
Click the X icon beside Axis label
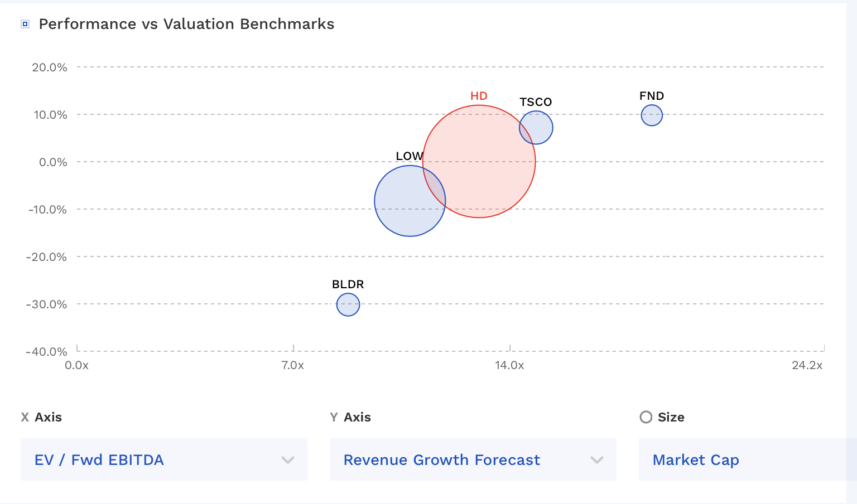click(x=25, y=417)
